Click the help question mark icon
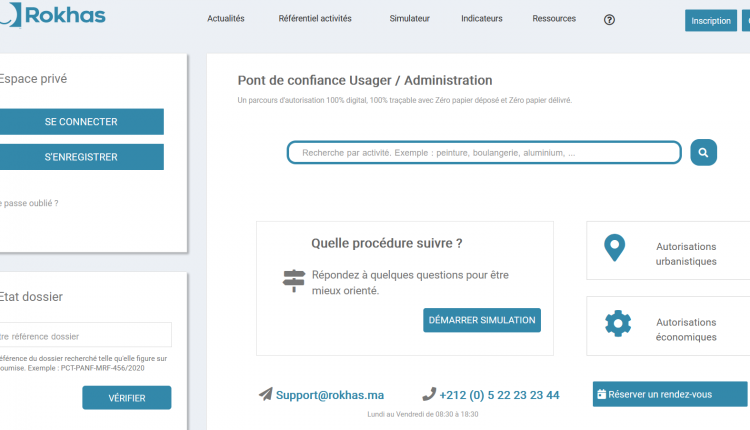The height and width of the screenshot is (430, 750). [x=610, y=19]
